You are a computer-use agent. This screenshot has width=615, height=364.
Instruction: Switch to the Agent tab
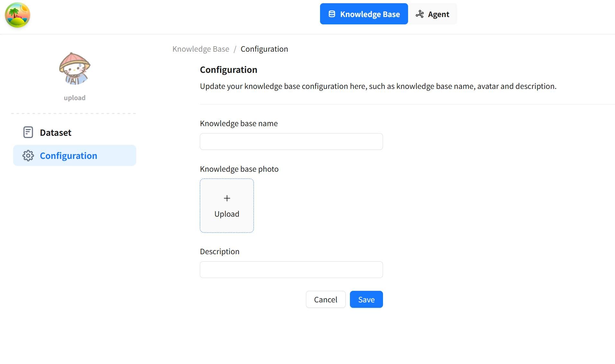tap(433, 14)
